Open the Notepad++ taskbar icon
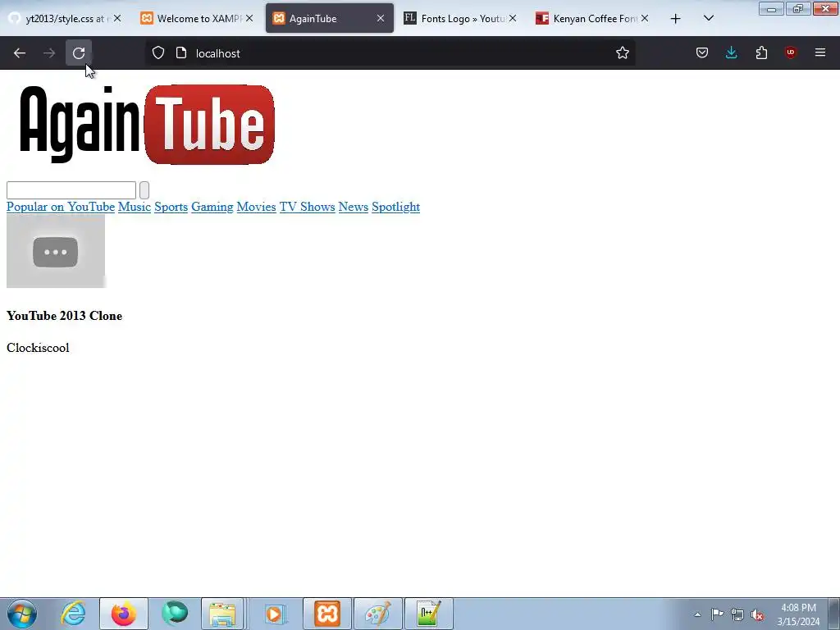The width and height of the screenshot is (840, 630). point(428,614)
